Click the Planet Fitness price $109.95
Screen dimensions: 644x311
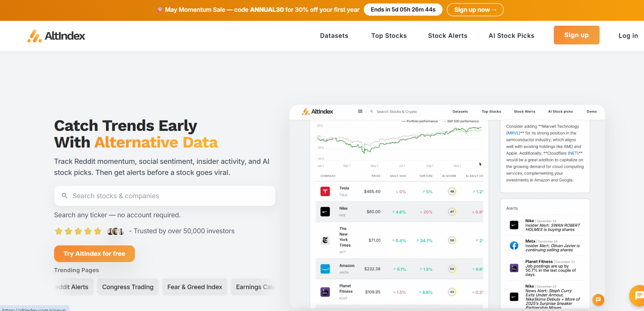coord(372,292)
